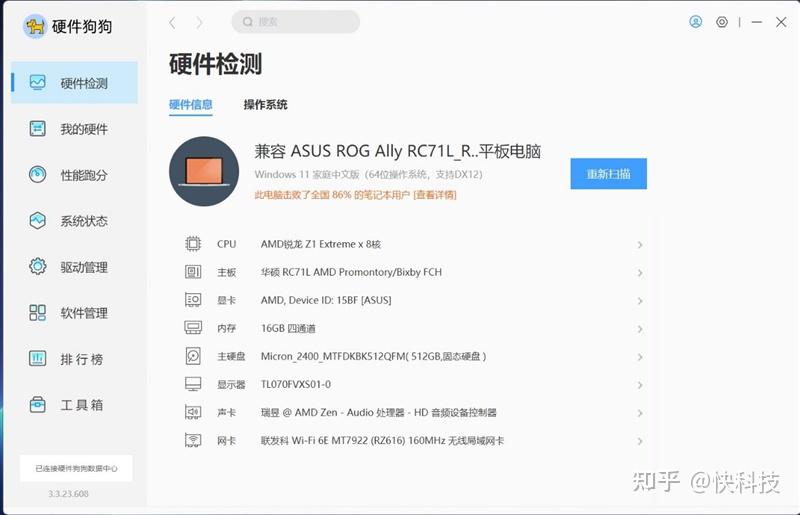Click the 驱动管理 gear icon

pos(38,266)
